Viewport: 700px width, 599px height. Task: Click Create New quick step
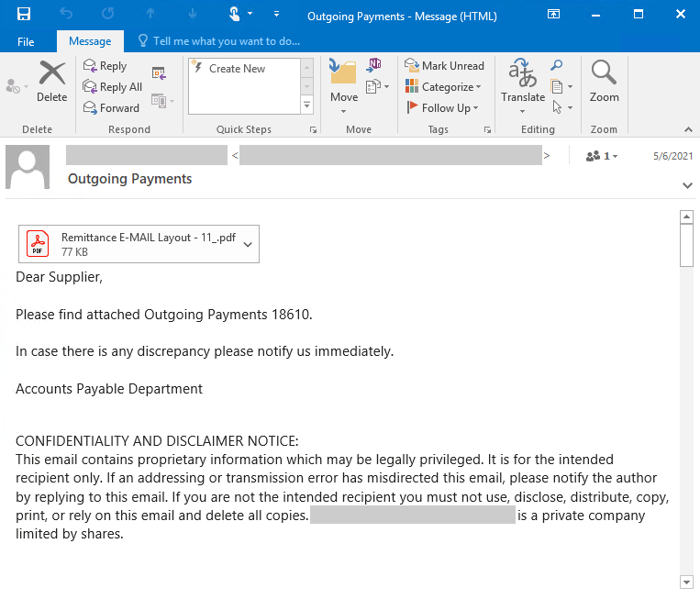pyautogui.click(x=236, y=69)
